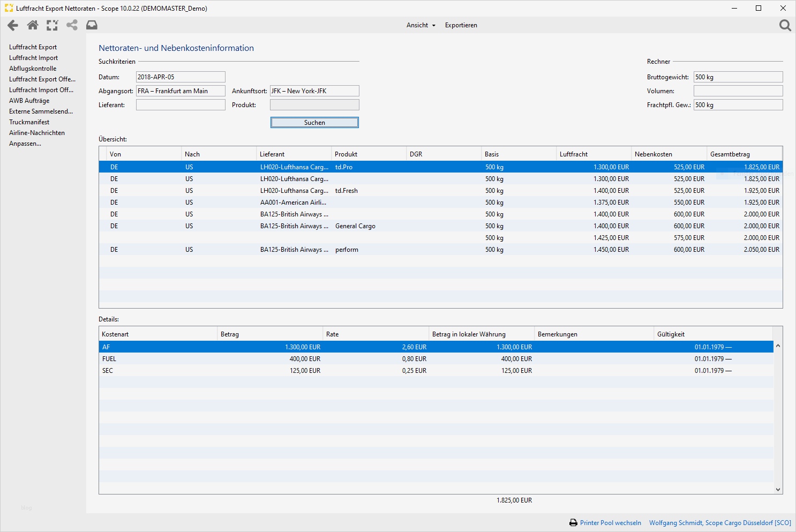This screenshot has width=796, height=532.
Task: Click the printer icon in status bar
Action: point(573,523)
